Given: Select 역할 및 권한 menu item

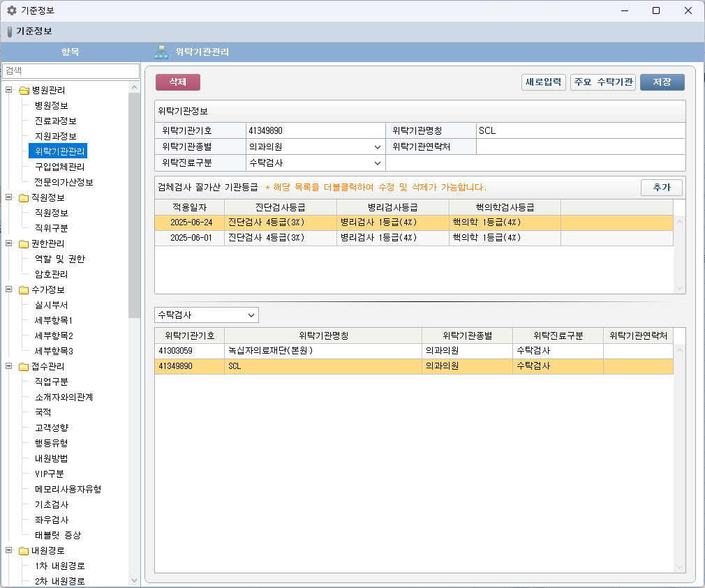Looking at the screenshot, I should [x=59, y=259].
